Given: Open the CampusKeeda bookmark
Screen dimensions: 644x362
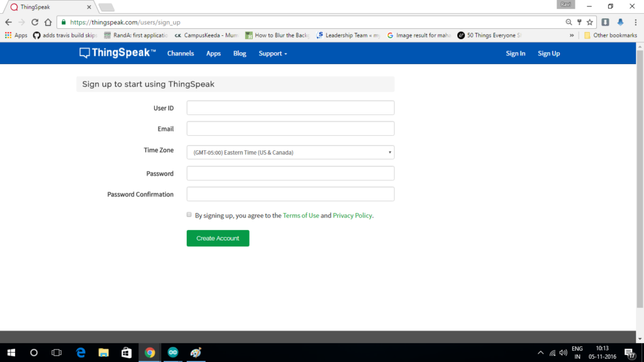Looking at the screenshot, I should (206, 35).
